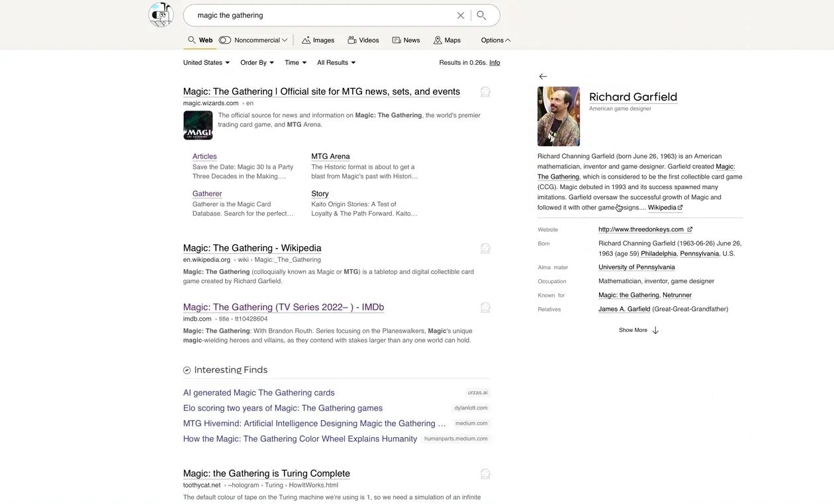
Task: Open the MTG Arena sitelink
Action: [330, 157]
